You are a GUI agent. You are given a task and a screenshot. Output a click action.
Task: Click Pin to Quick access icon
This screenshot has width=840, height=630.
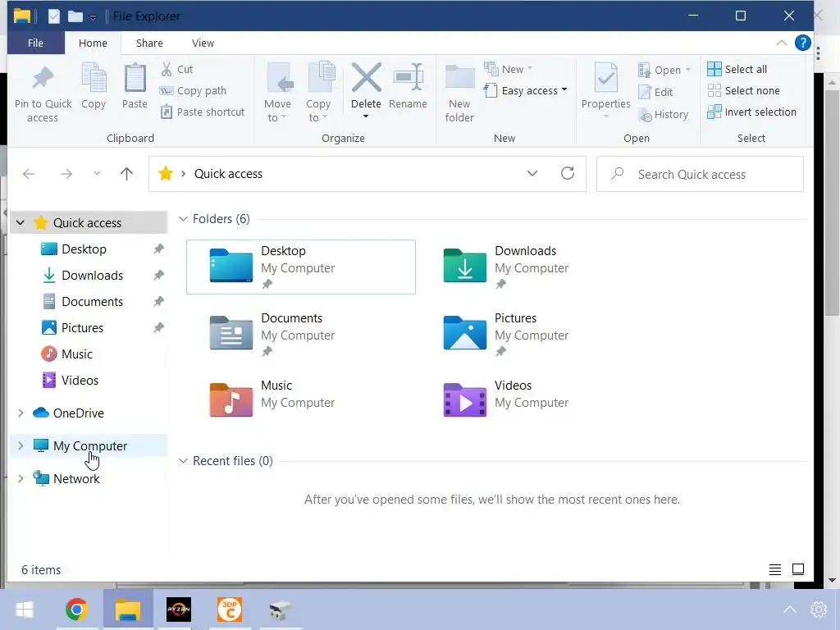coord(43,79)
